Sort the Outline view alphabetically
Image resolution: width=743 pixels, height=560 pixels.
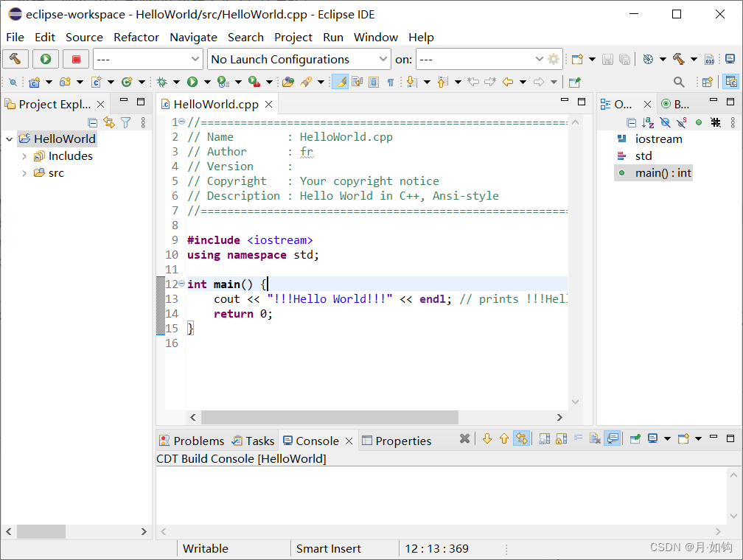(647, 122)
